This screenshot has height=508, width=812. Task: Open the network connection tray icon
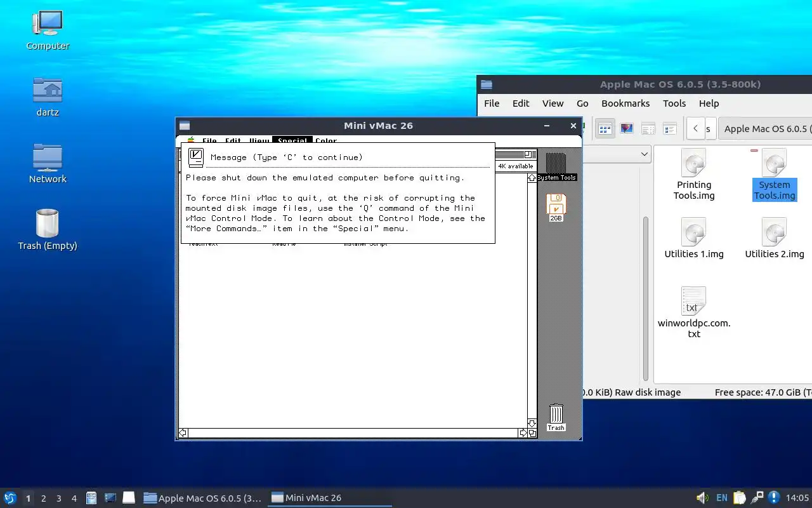click(757, 498)
